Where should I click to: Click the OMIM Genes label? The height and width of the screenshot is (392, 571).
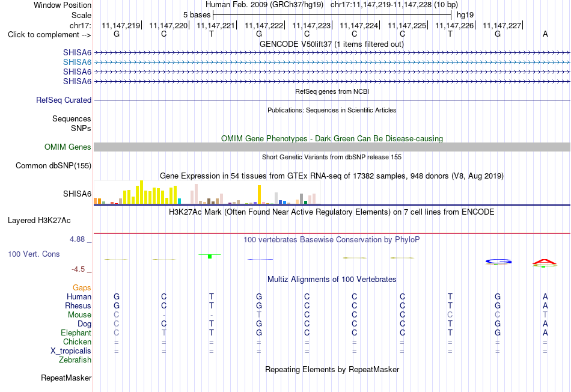tap(68, 147)
